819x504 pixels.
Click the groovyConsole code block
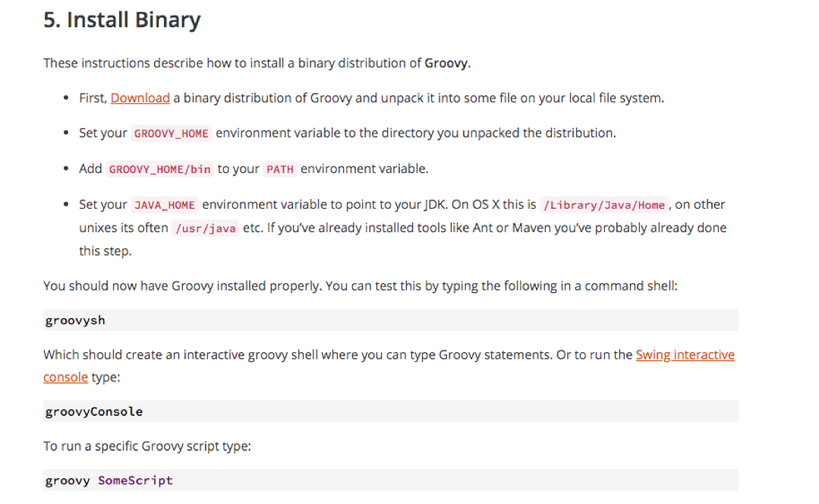coord(391,411)
